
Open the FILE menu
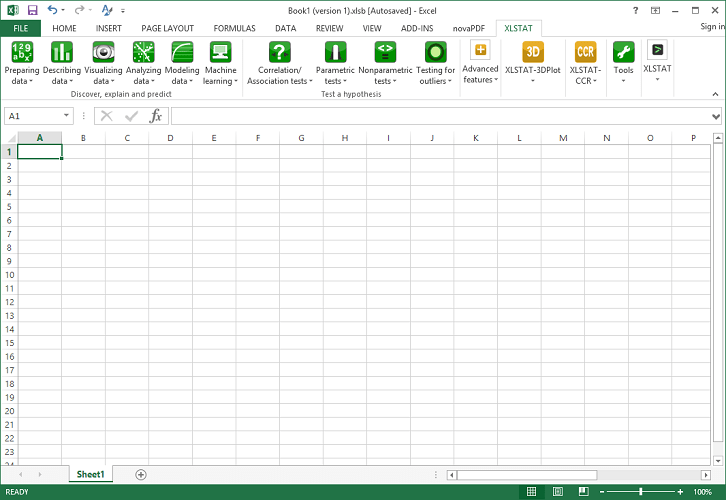[20, 29]
